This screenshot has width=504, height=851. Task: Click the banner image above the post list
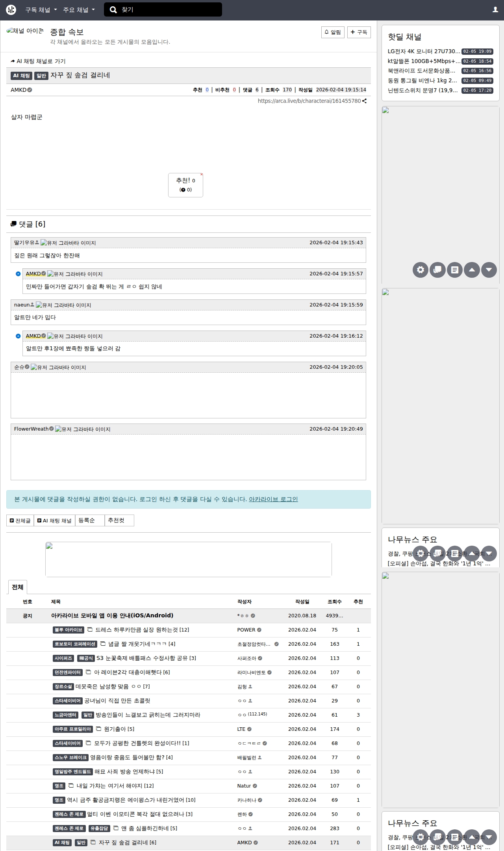coord(189,559)
